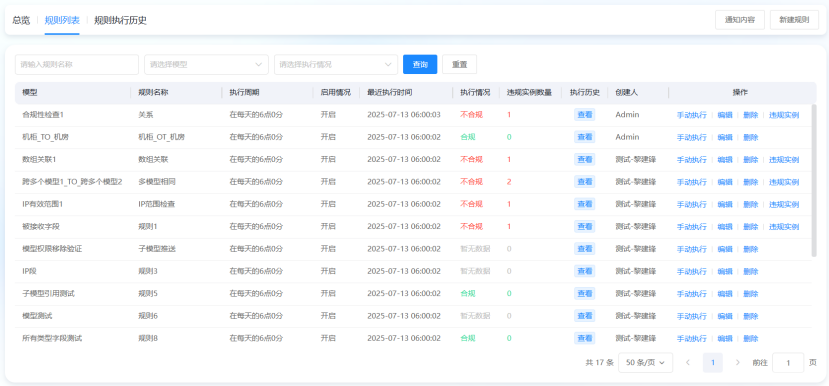View execution history for 机柜_TO_机房
The height and width of the screenshot is (386, 829).
click(584, 137)
